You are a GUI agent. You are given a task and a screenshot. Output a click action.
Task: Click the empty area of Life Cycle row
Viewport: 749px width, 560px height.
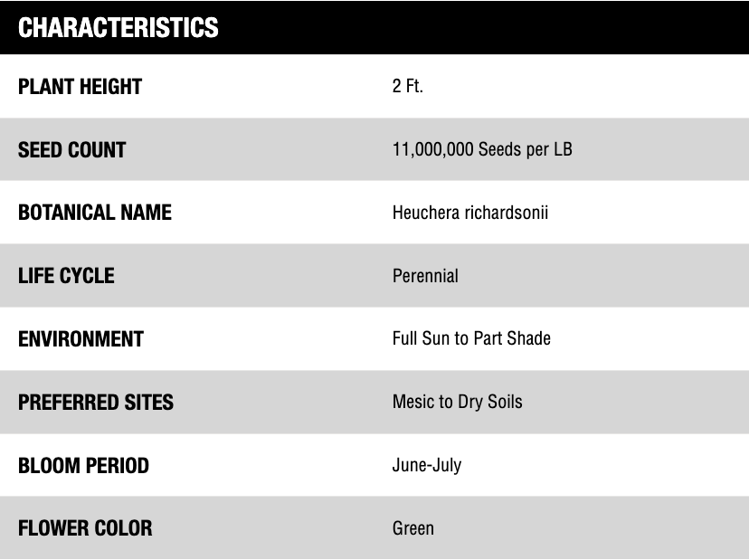point(602,276)
